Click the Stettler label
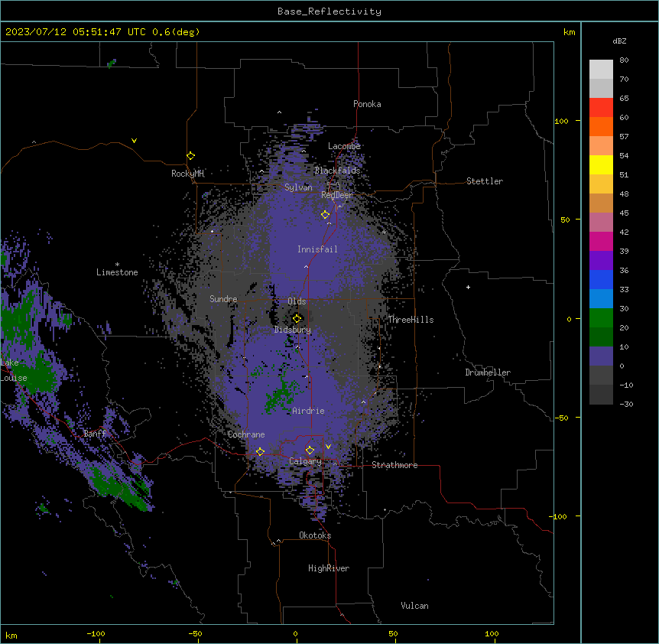This screenshot has height=644, width=659. pos(485,181)
